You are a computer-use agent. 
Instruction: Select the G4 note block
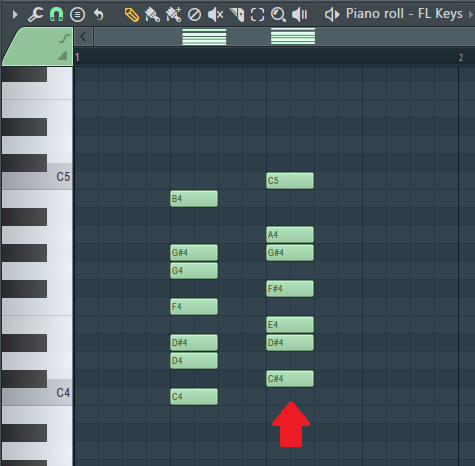coord(194,271)
